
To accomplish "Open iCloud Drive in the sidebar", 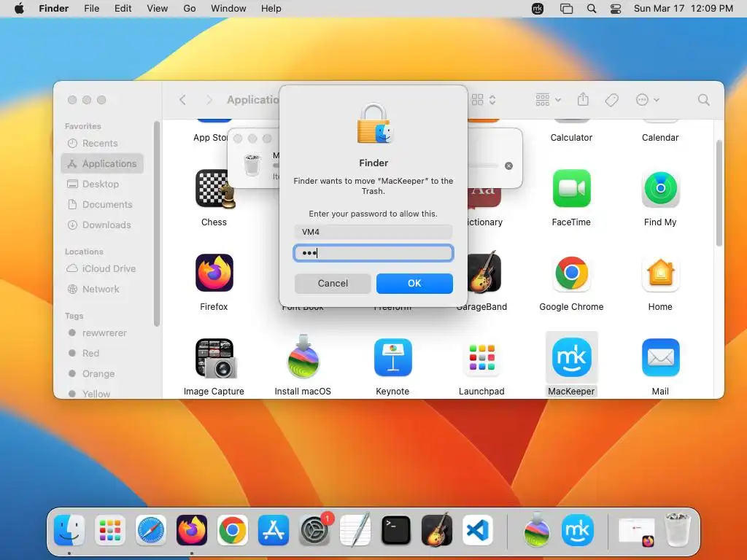I will tap(102, 269).
